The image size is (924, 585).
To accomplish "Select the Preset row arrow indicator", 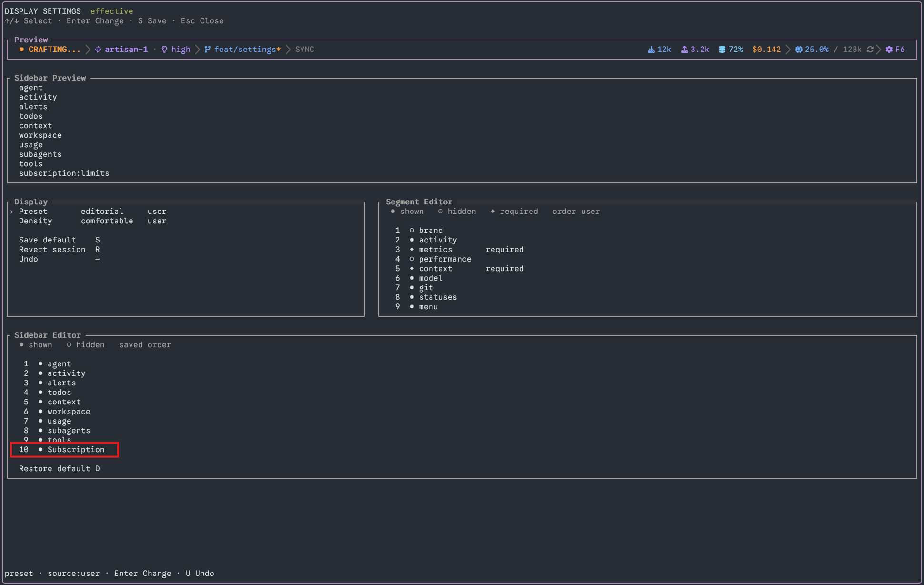I will pyautogui.click(x=12, y=212).
